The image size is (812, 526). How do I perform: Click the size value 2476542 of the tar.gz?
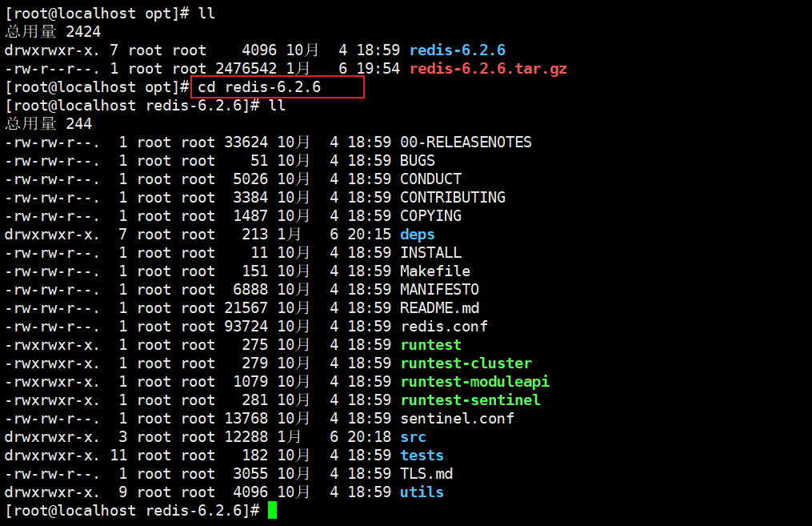(246, 69)
